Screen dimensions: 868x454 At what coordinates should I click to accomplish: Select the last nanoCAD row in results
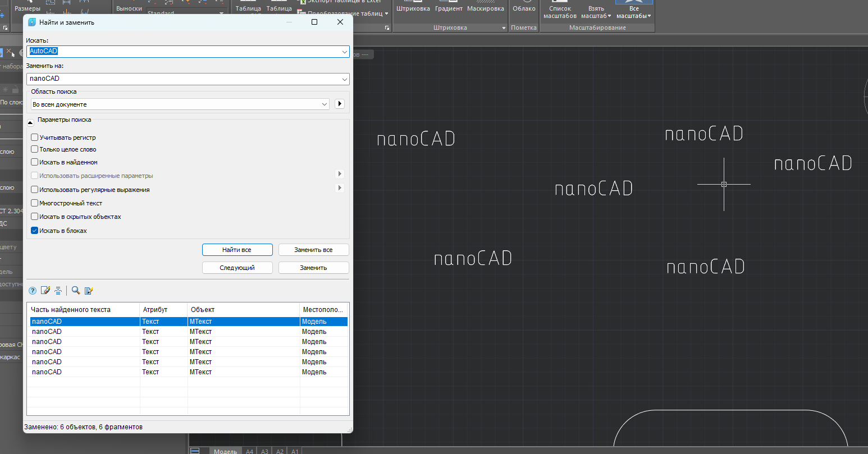[189, 372]
